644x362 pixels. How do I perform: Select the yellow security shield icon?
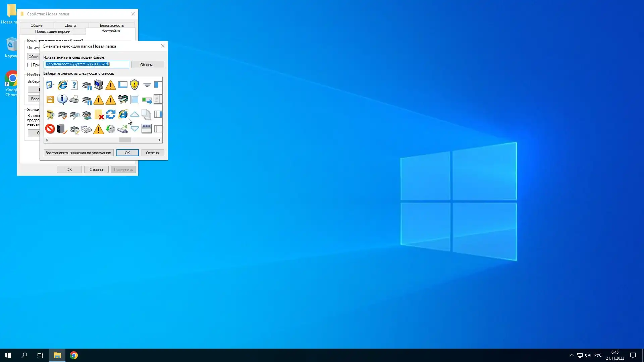point(135,85)
